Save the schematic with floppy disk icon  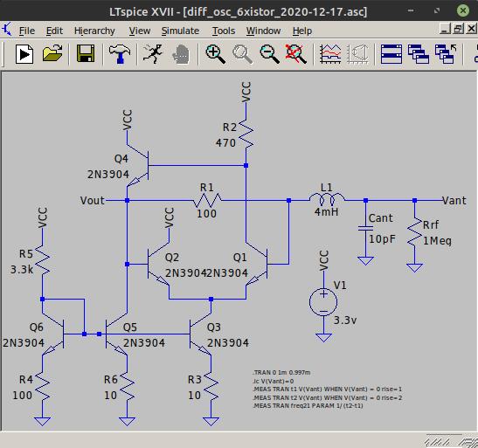click(x=86, y=54)
